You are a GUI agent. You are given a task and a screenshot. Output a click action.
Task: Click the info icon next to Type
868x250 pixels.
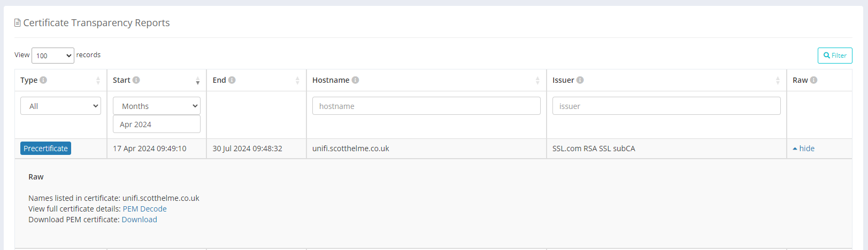tap(43, 80)
